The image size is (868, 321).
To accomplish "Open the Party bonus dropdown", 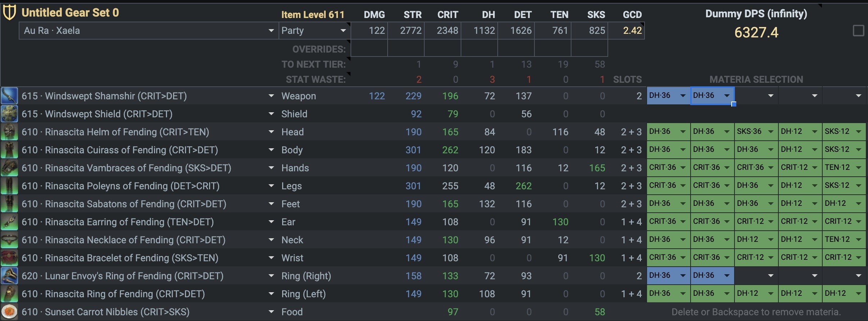I will tap(314, 31).
